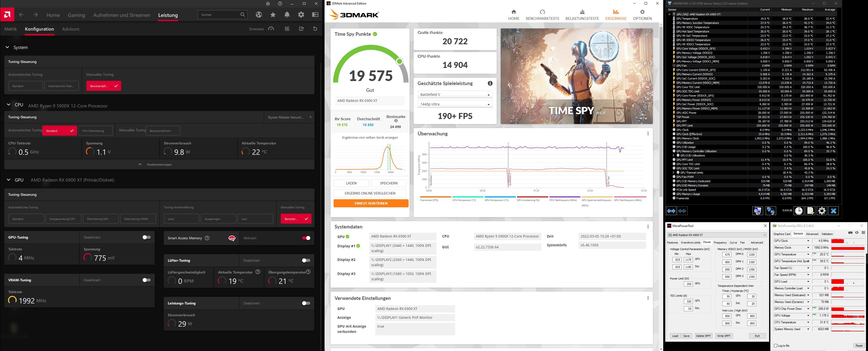
Task: Open three-dot menu of Systemdaten panel
Action: (648, 227)
